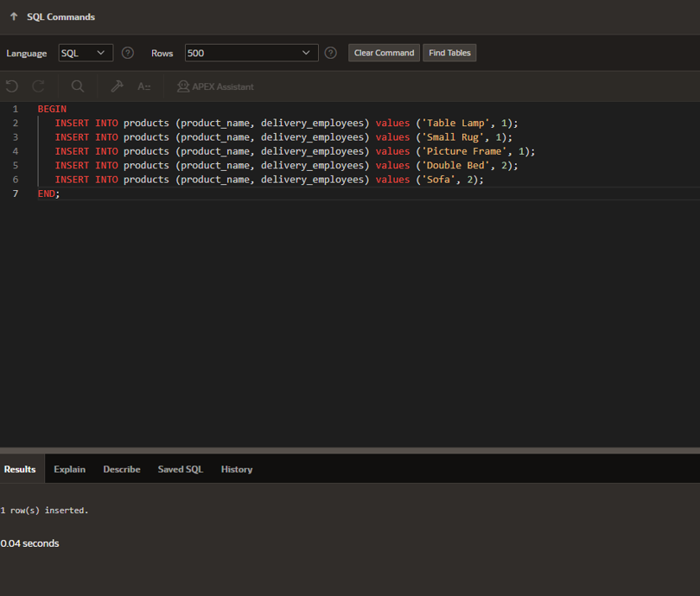Click the splitter bar above Results tabs
Screen dimensions: 700x596
coord(350,451)
